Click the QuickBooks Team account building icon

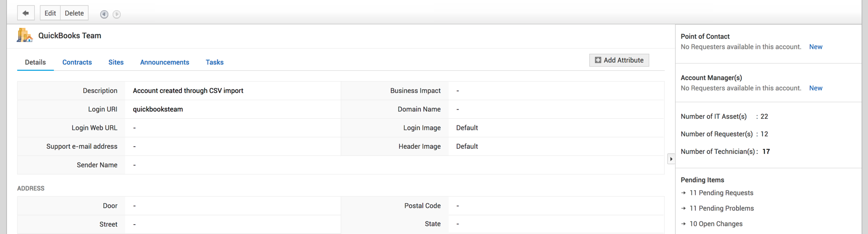pos(24,35)
